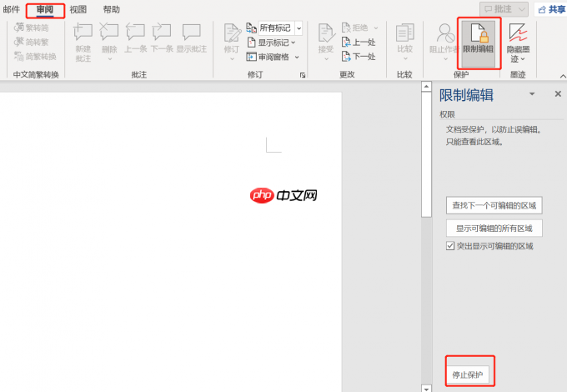Expand the 删除 comment dropdown arrow
The height and width of the screenshot is (392, 567).
[109, 58]
